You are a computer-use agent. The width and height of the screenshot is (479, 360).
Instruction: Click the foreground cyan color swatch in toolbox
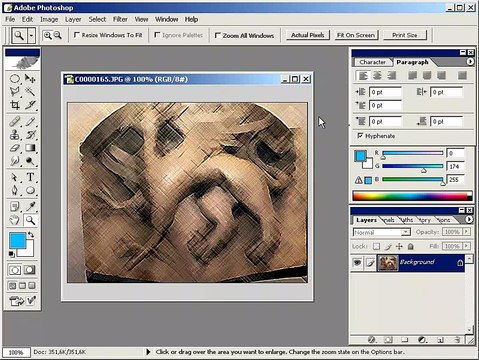(17, 241)
